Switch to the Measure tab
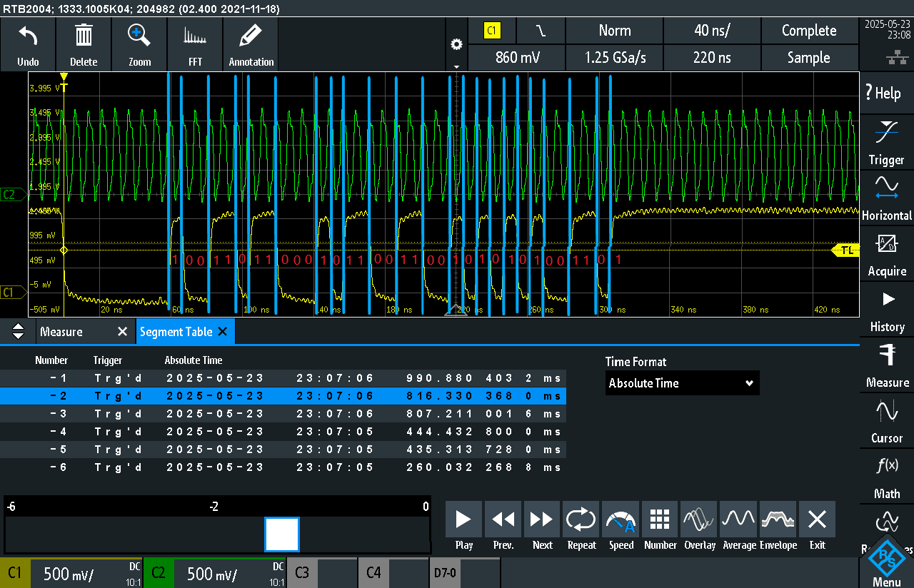The height and width of the screenshot is (588, 914). click(x=61, y=332)
